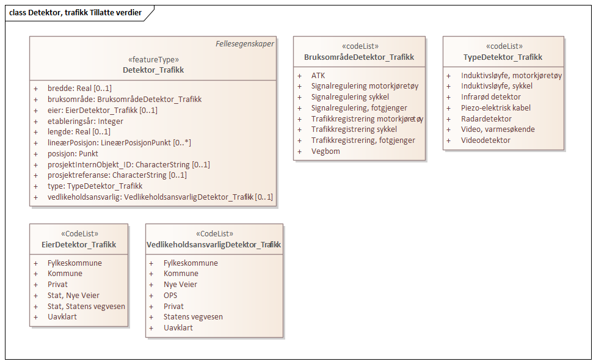Viewport: 596px width, 364px height.
Task: Select the 'lineærPosisjon' attribute row
Action: point(119,143)
